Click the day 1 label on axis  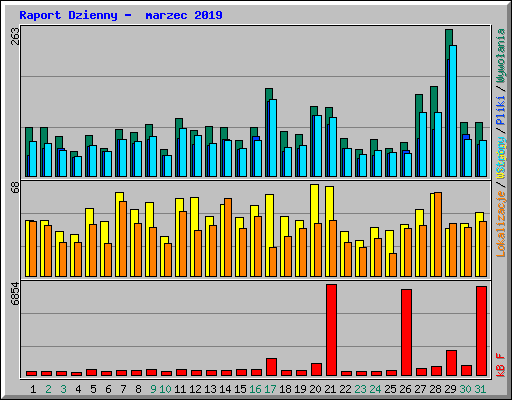33,389
